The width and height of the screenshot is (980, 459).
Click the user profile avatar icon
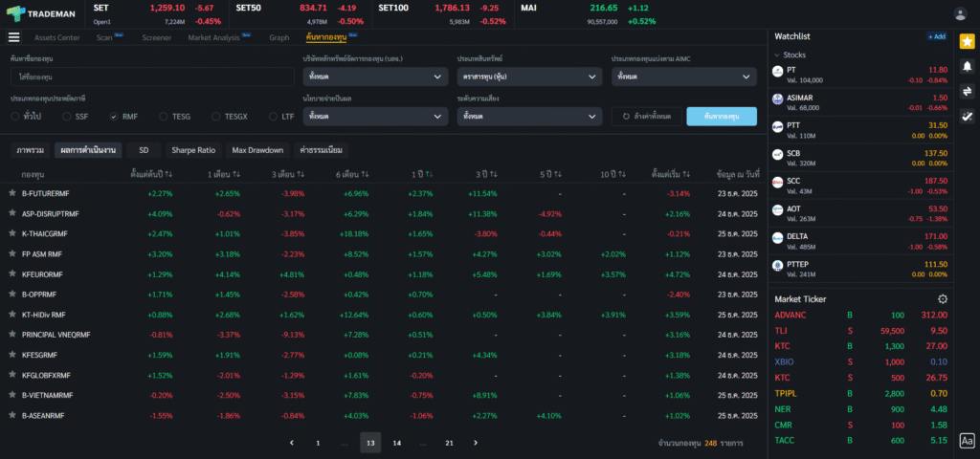(960, 13)
